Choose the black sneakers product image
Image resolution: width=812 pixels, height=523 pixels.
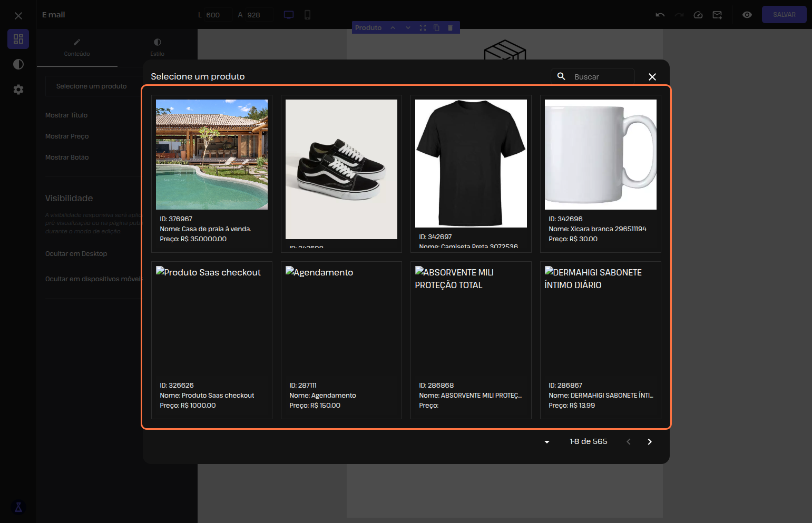(341, 169)
